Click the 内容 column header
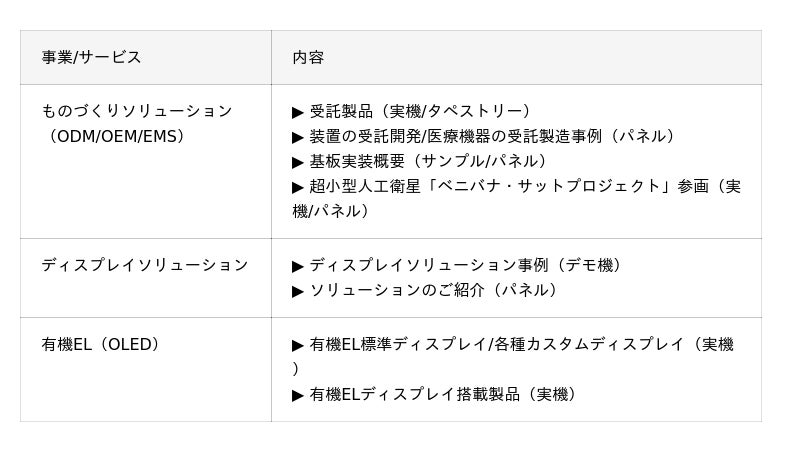Screen dimensions: 800x452 [x=308, y=57]
